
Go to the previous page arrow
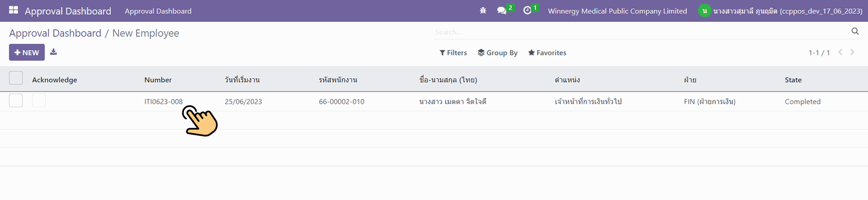[x=840, y=52]
